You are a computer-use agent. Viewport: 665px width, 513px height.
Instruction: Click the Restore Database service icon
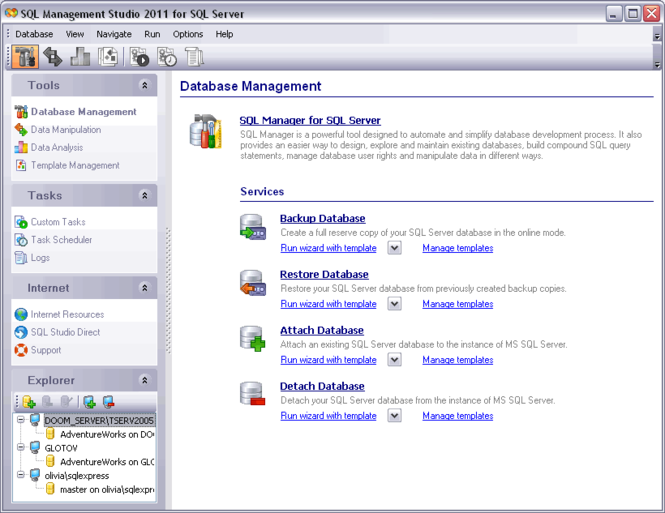coord(253,283)
